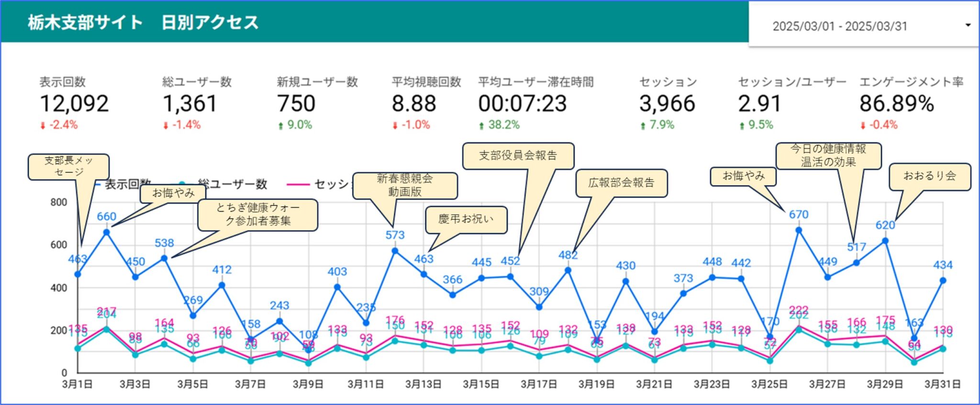Click the red down arrow beside -1.4%
980x405 pixels.
(x=166, y=126)
